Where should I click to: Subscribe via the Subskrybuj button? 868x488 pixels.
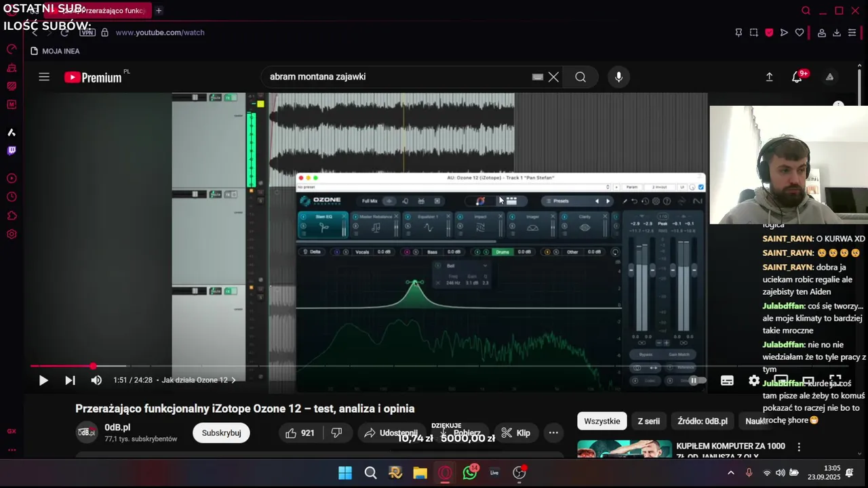(221, 433)
